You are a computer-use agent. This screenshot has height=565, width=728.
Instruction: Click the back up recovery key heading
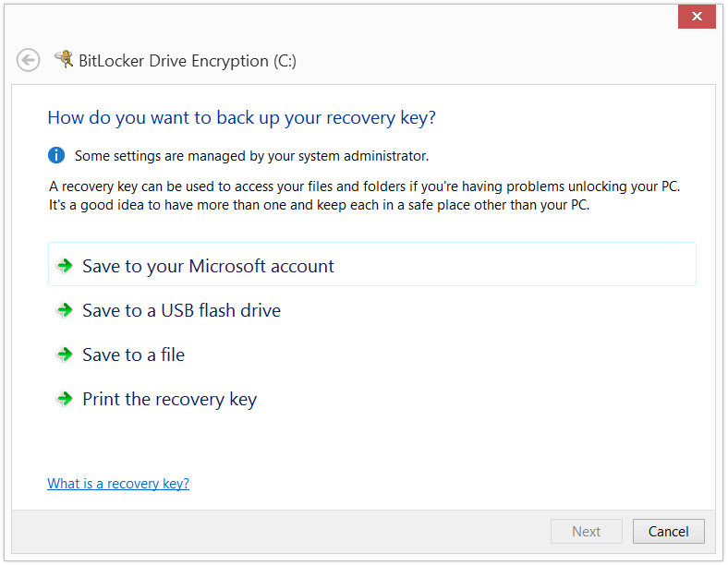click(241, 118)
